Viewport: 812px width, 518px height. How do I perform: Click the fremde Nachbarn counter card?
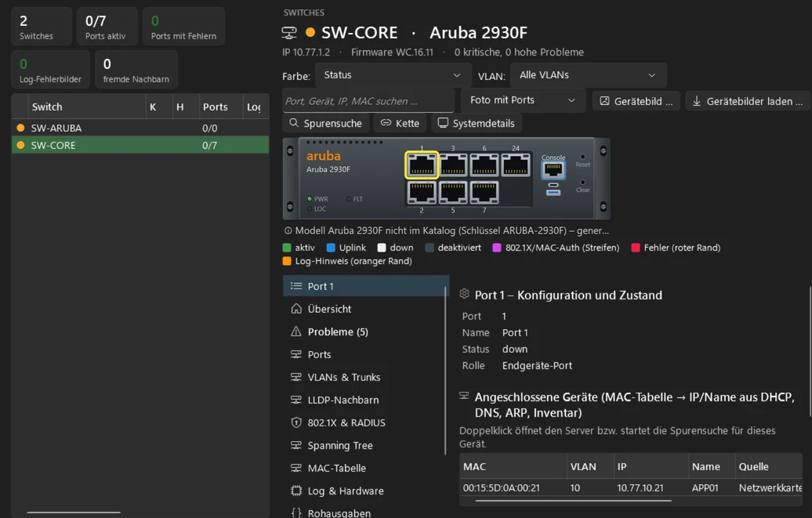pyautogui.click(x=136, y=70)
